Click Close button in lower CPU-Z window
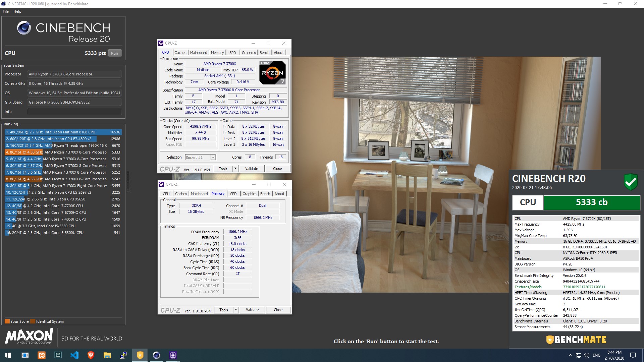Image resolution: width=644 pixels, height=362 pixels. click(278, 310)
